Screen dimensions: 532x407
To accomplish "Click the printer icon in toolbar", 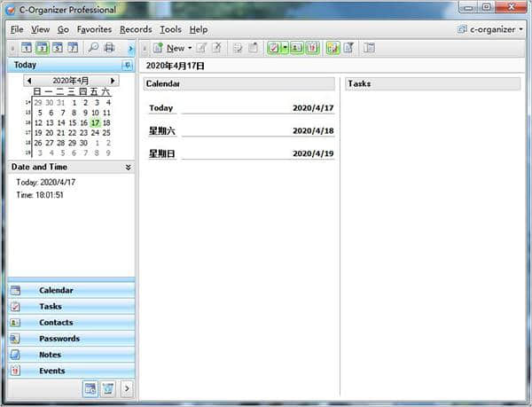I will 109,48.
